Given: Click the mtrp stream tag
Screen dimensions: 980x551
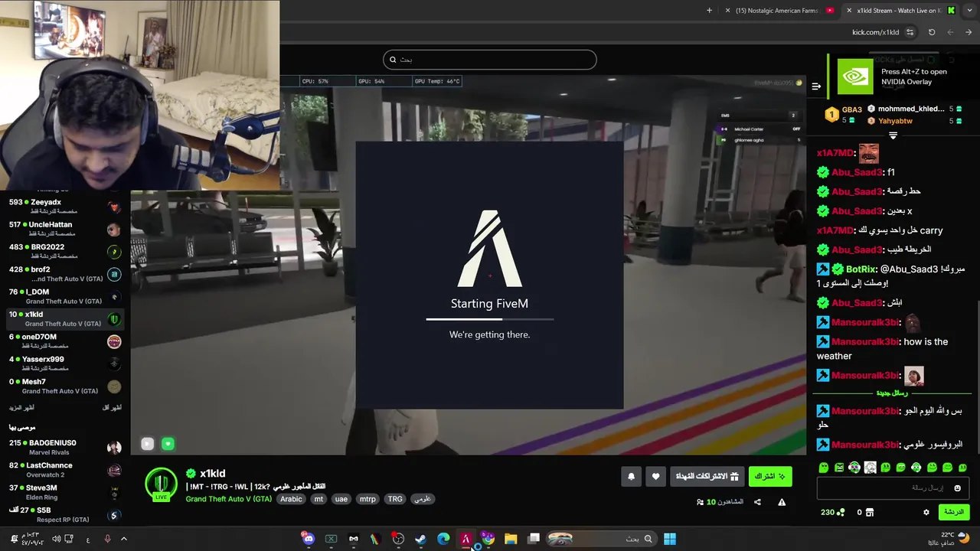Looking at the screenshot, I should (367, 499).
